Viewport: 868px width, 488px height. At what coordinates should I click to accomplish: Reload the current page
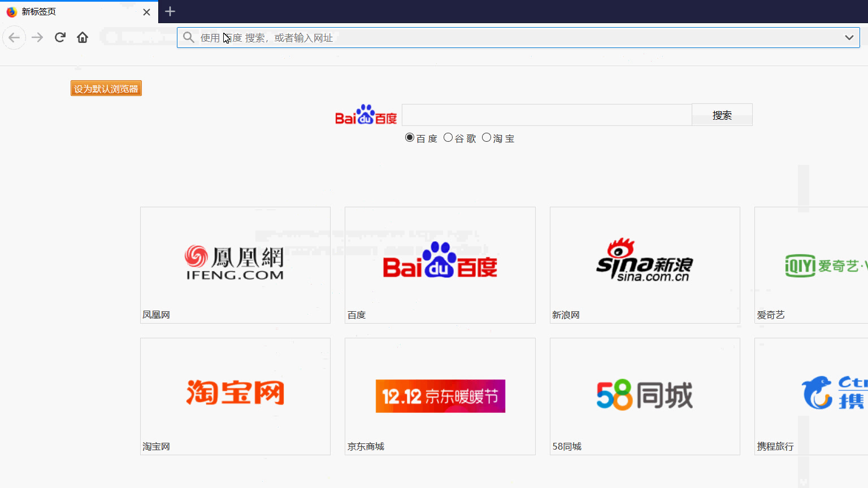(x=60, y=38)
